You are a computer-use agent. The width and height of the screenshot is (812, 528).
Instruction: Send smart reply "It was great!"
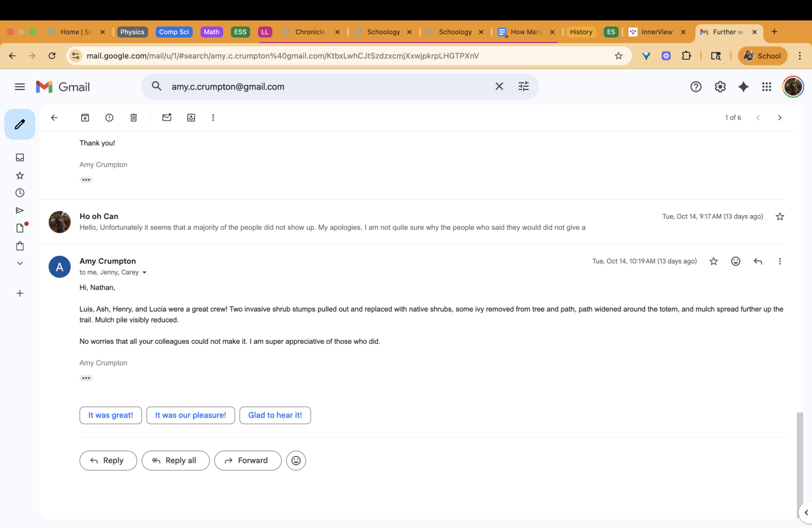coord(110,415)
